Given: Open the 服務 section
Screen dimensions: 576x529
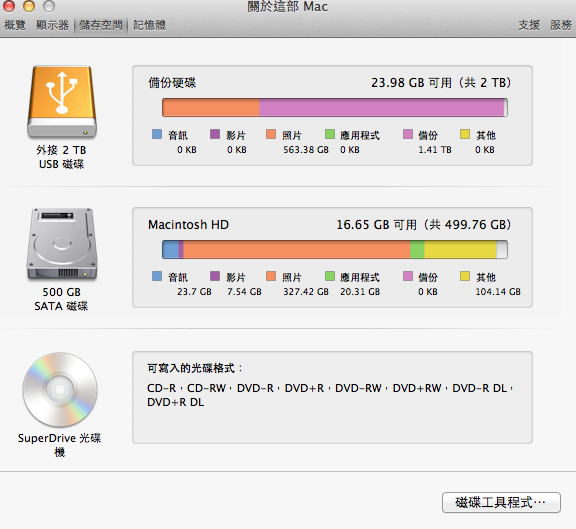Looking at the screenshot, I should (561, 25).
